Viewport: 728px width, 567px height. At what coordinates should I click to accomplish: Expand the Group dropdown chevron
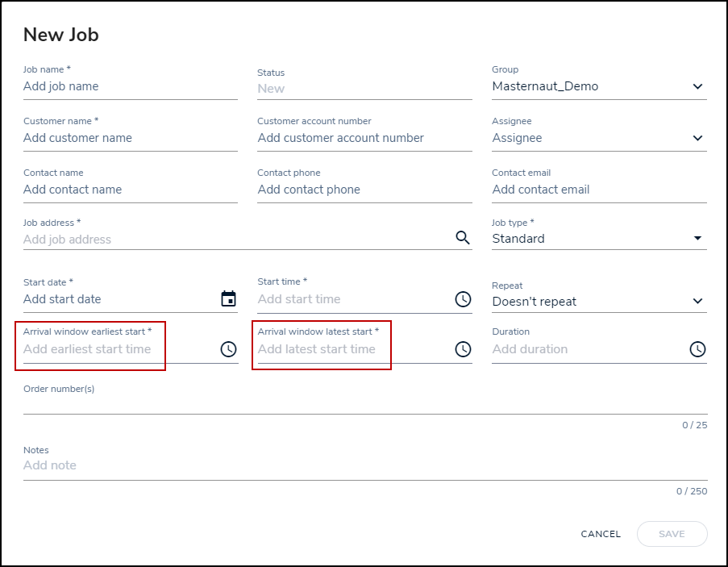(x=697, y=86)
